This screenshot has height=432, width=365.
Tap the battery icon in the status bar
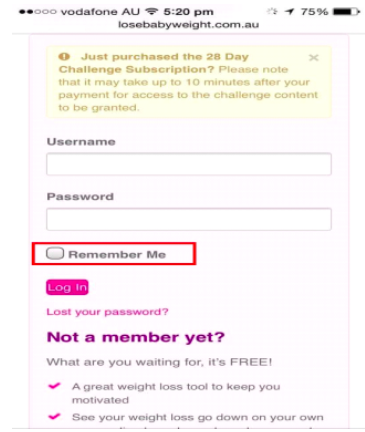347,11
